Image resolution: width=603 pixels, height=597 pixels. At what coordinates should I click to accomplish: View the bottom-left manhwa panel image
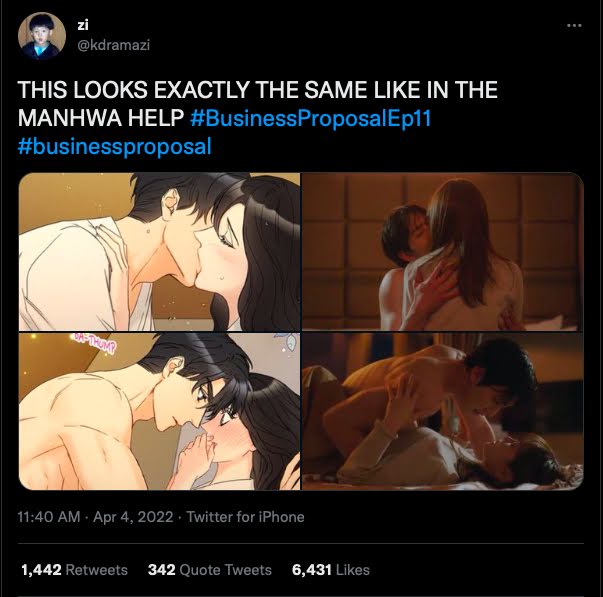pyautogui.click(x=159, y=411)
